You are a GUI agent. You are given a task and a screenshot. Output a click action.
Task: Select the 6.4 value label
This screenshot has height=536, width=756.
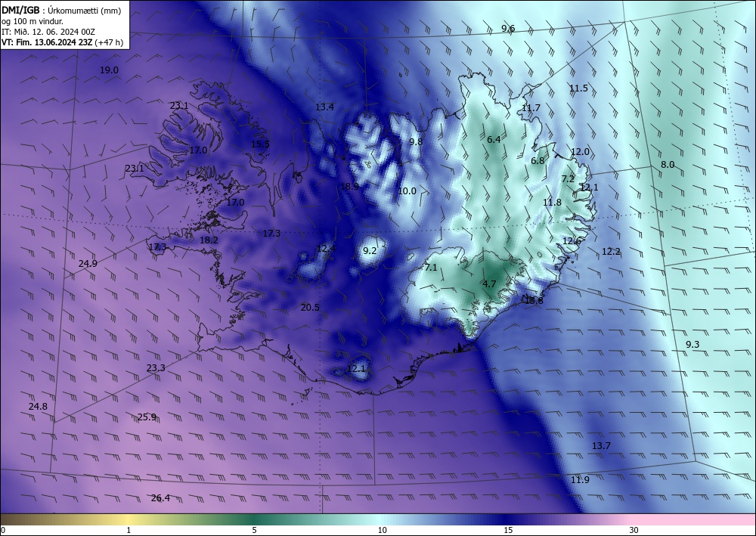pyautogui.click(x=494, y=140)
